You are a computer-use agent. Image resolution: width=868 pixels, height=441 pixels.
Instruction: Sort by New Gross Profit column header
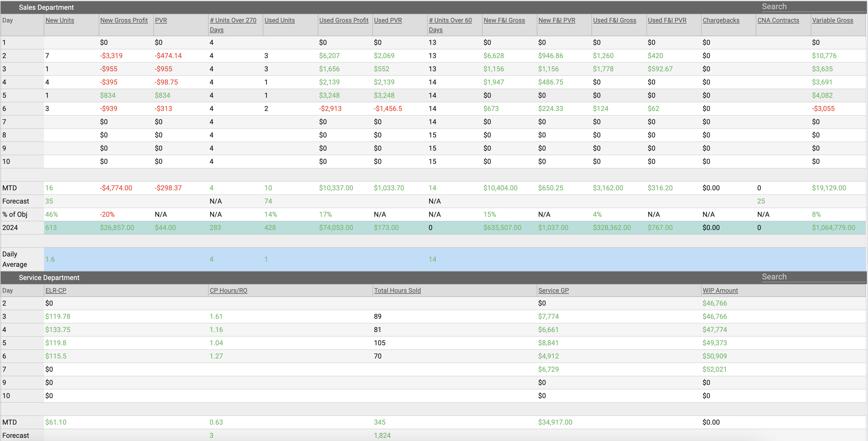(x=124, y=20)
